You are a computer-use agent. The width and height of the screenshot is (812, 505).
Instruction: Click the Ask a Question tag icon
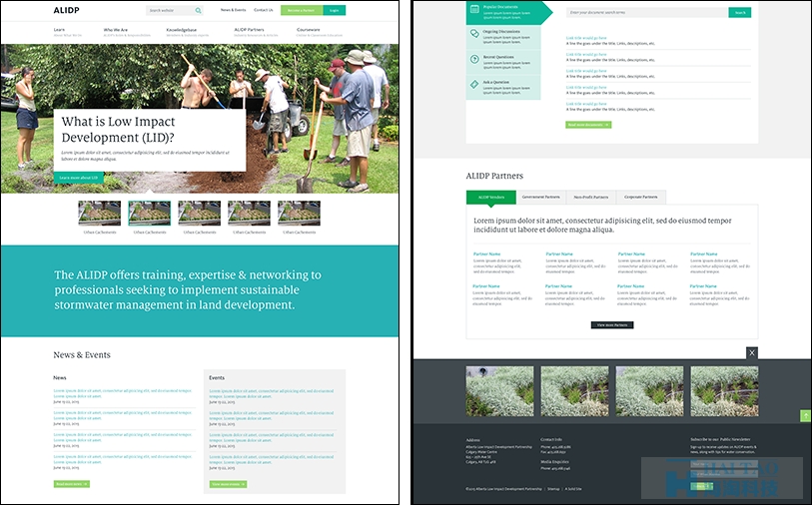[x=474, y=83]
